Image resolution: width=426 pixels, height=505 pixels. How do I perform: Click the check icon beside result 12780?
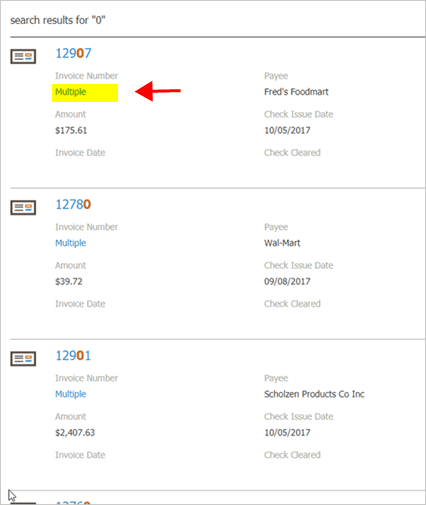click(23, 208)
